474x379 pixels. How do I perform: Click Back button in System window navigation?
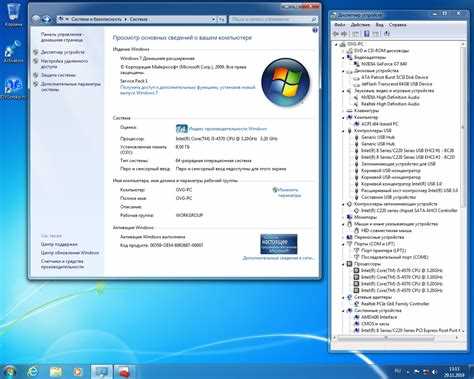[36, 19]
